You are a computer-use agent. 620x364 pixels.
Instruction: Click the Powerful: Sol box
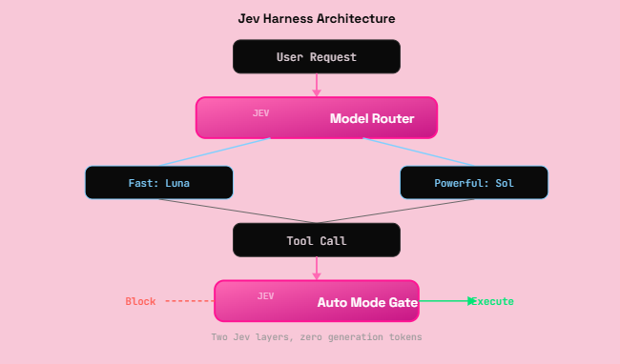[x=474, y=182]
